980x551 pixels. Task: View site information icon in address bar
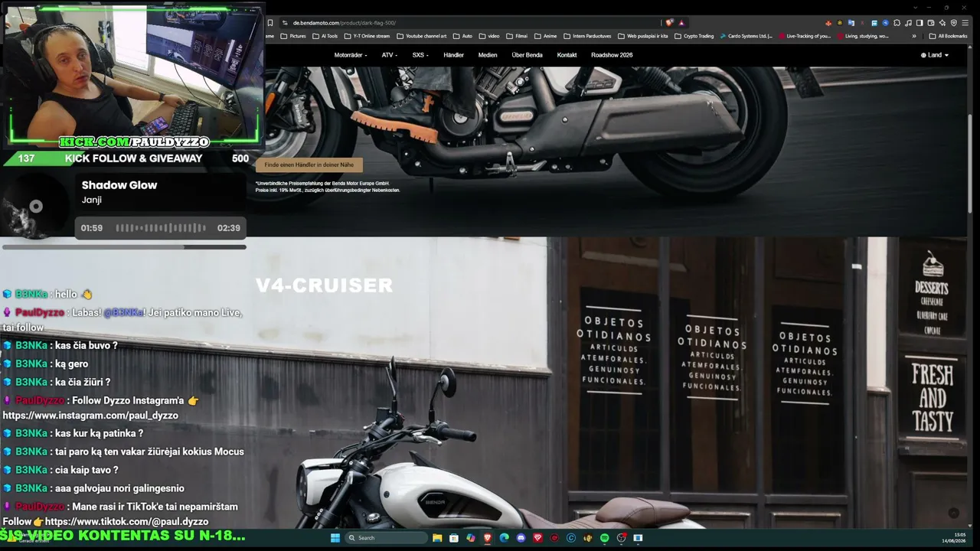click(285, 23)
